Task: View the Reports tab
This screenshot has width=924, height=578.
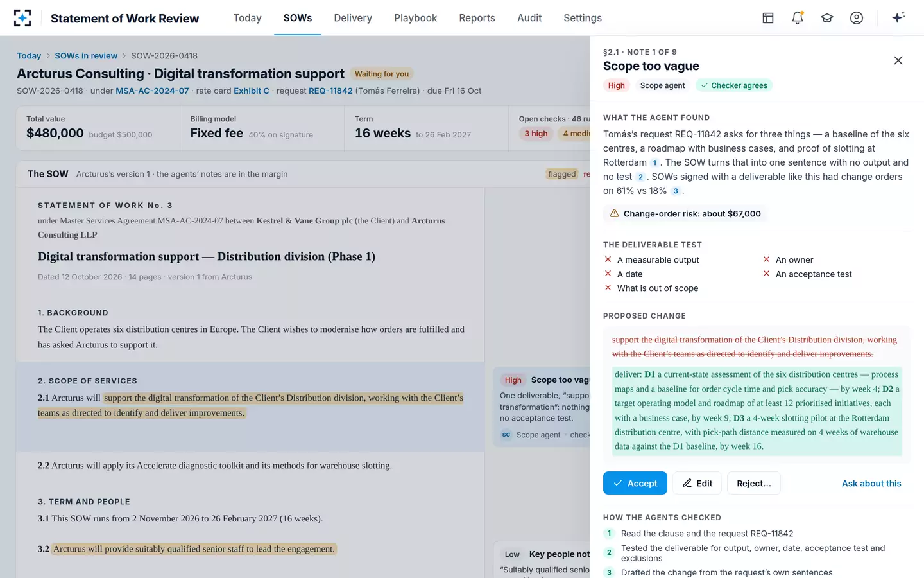Action: coord(477,18)
